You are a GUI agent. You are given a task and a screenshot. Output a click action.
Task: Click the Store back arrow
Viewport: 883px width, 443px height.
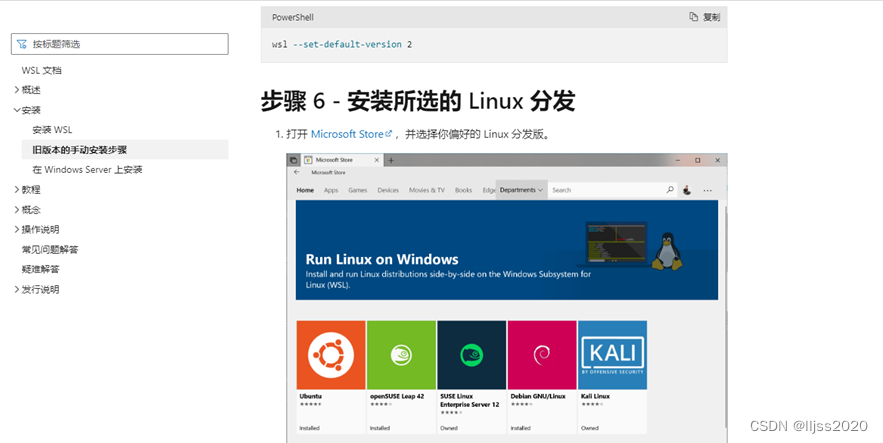(297, 172)
